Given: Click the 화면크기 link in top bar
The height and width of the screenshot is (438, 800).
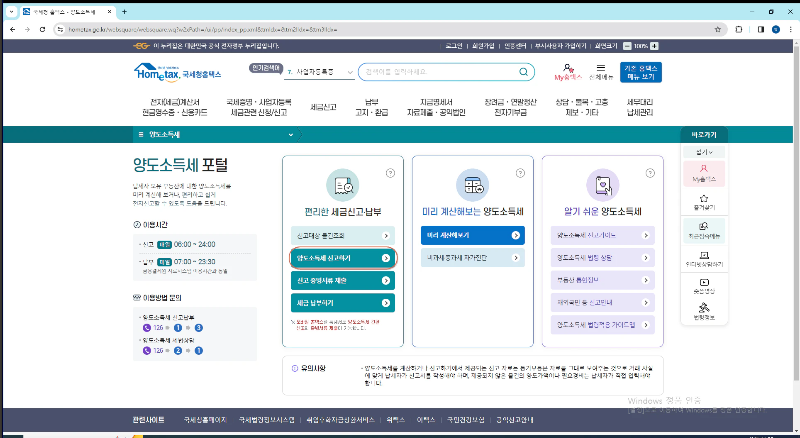Looking at the screenshot, I should [x=606, y=46].
